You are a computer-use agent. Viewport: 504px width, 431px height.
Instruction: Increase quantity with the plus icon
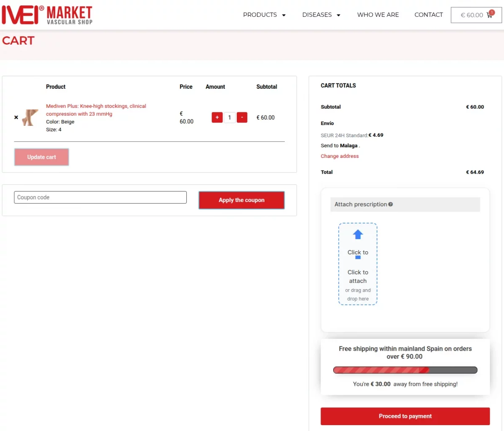pyautogui.click(x=217, y=117)
